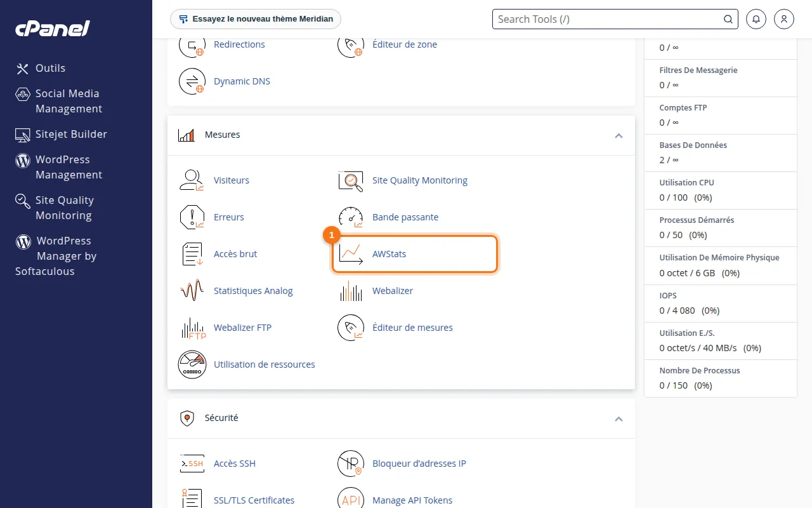Click the Dynamic DNS icon
Image resolution: width=812 pixels, height=508 pixels.
(x=192, y=81)
